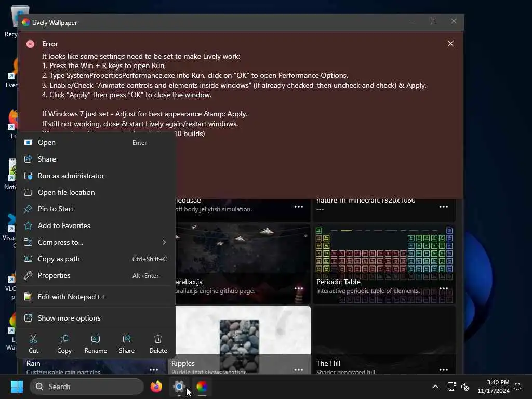Open network status tray icon

pyautogui.click(x=451, y=387)
